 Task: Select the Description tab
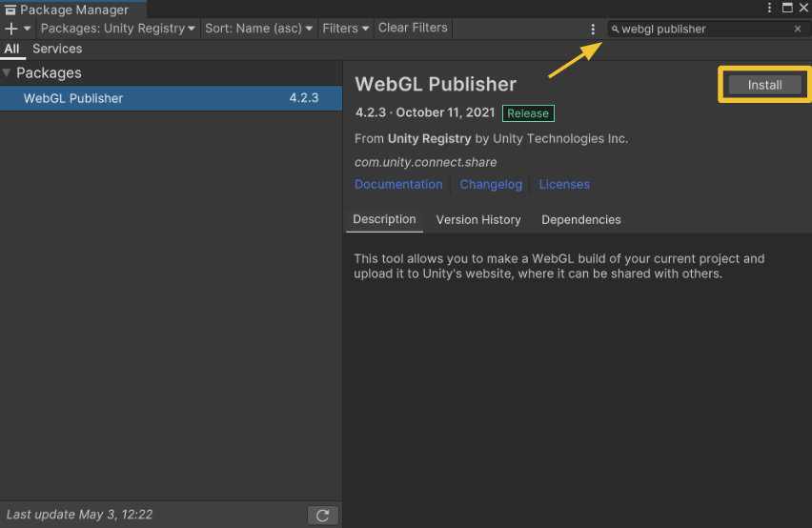click(x=384, y=219)
